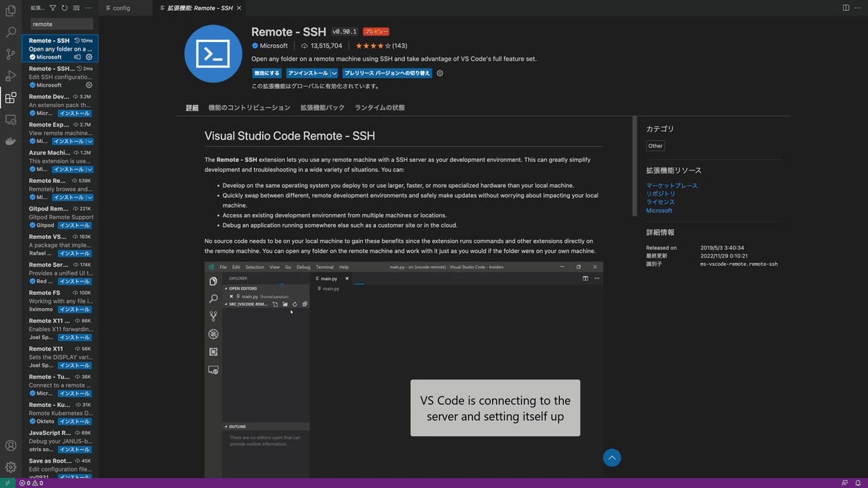Open gear for Remote - SSH: Editing item

click(x=89, y=85)
